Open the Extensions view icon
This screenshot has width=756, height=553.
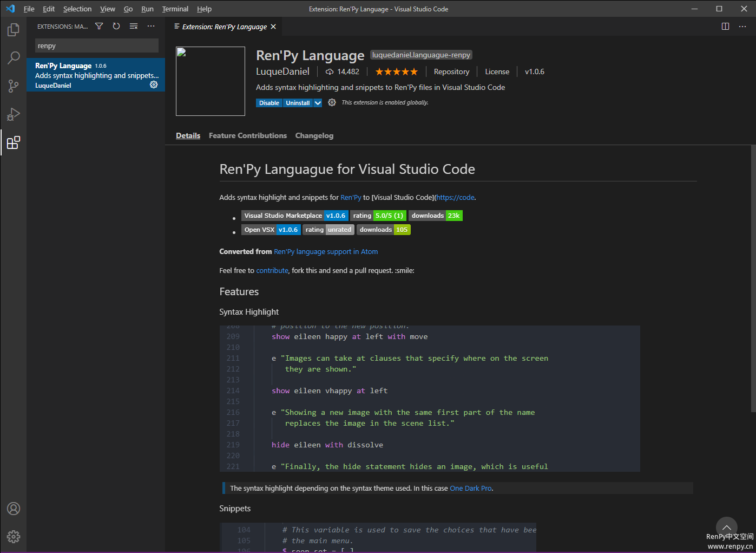click(x=14, y=142)
